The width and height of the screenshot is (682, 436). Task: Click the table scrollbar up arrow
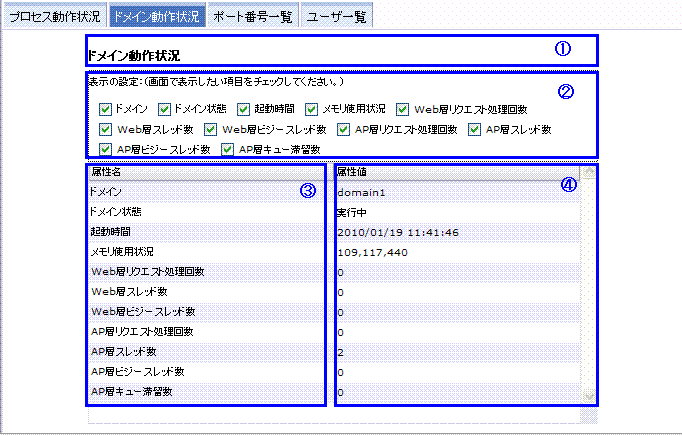click(588, 172)
